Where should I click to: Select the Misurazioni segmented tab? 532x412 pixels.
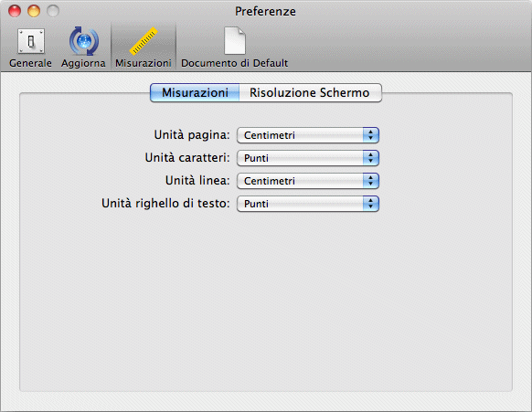click(195, 92)
